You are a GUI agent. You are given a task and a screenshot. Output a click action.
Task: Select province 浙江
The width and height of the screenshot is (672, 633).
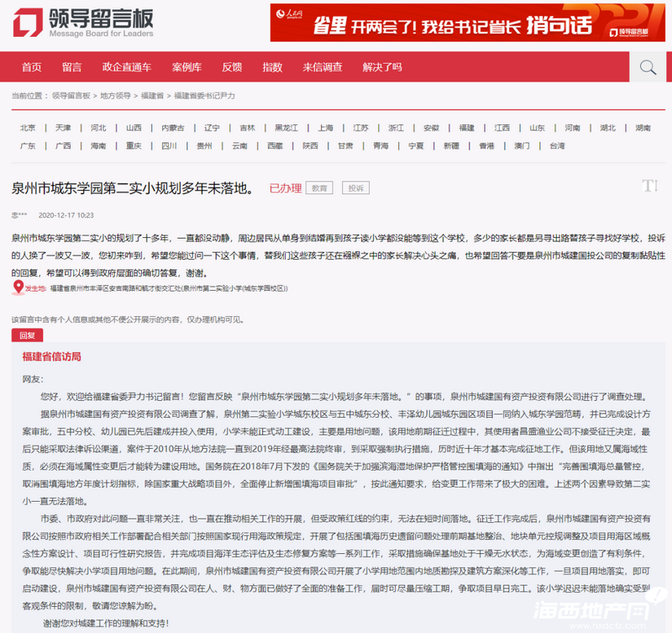pos(396,128)
